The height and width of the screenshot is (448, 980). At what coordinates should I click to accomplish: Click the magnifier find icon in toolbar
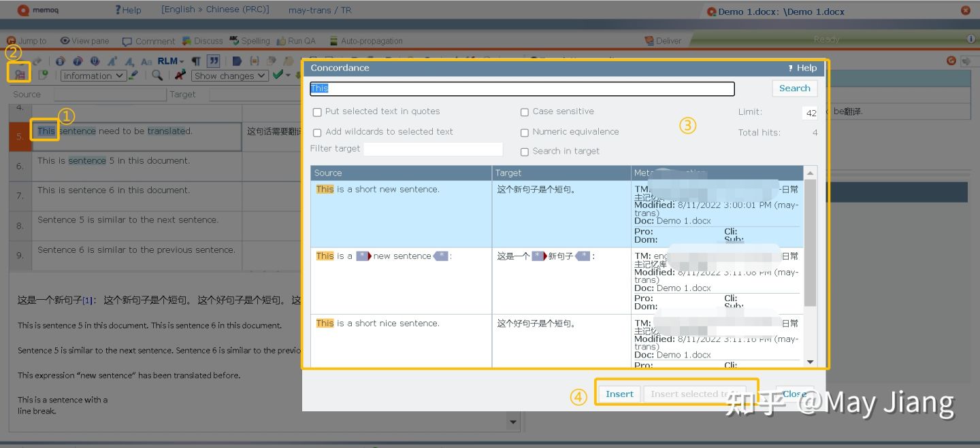(157, 75)
